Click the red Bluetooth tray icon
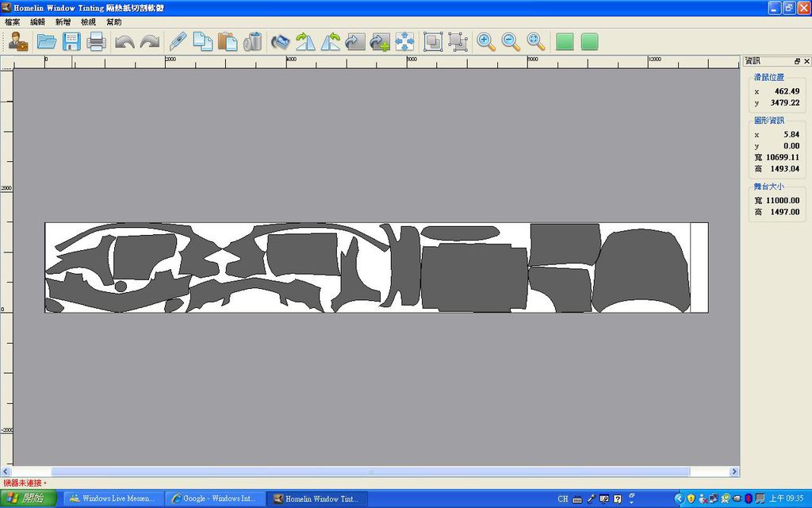 (x=748, y=498)
